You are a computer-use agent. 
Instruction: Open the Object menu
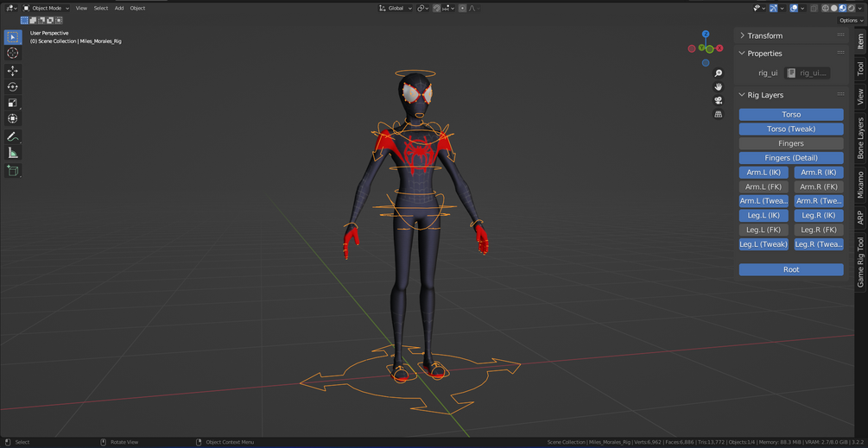click(137, 9)
